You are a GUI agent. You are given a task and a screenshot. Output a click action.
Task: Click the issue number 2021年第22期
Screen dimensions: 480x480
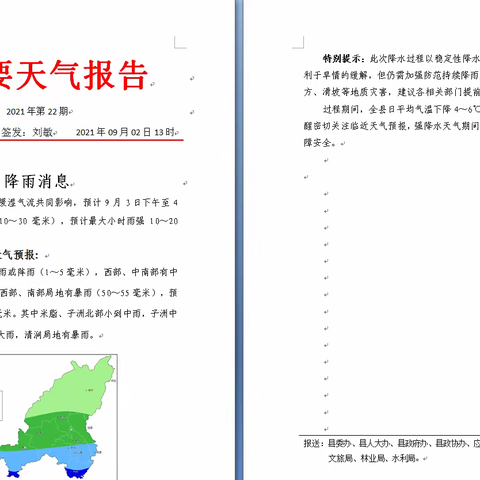pyautogui.click(x=38, y=111)
